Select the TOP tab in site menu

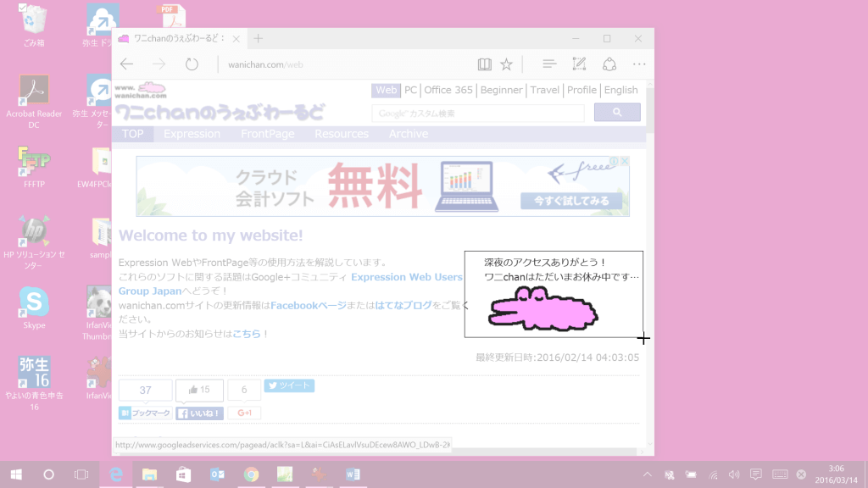pos(133,134)
